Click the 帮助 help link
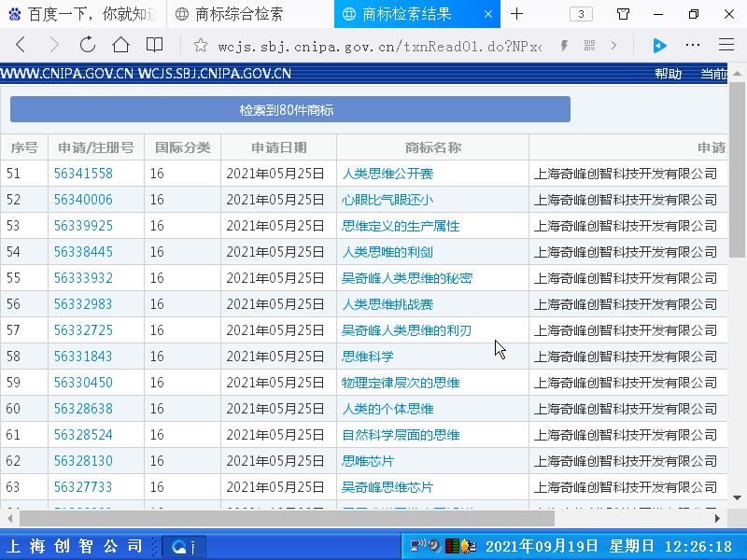The width and height of the screenshot is (747, 560). pyautogui.click(x=668, y=74)
